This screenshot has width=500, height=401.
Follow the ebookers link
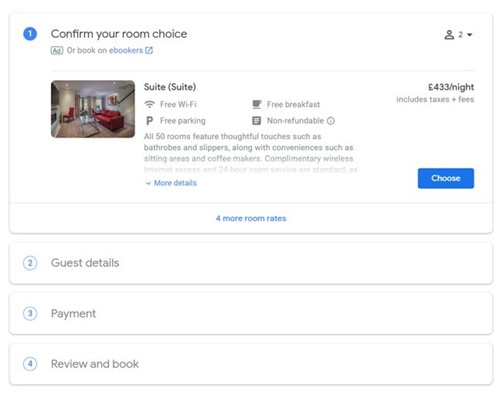click(x=126, y=50)
